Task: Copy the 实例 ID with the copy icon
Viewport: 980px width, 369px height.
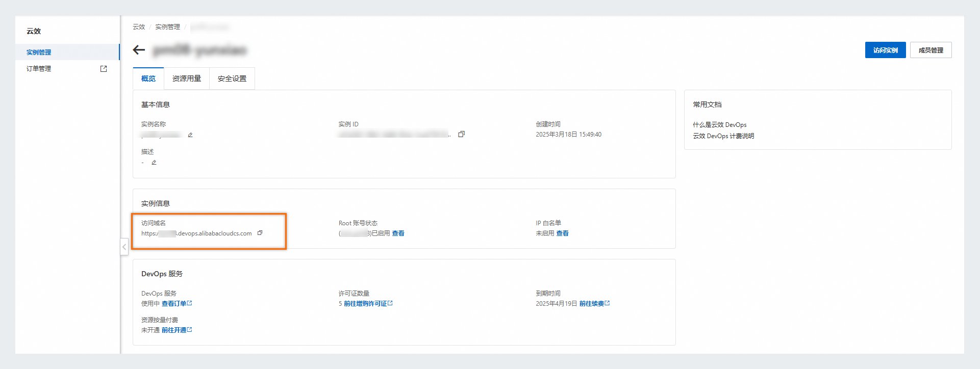Action: (461, 134)
